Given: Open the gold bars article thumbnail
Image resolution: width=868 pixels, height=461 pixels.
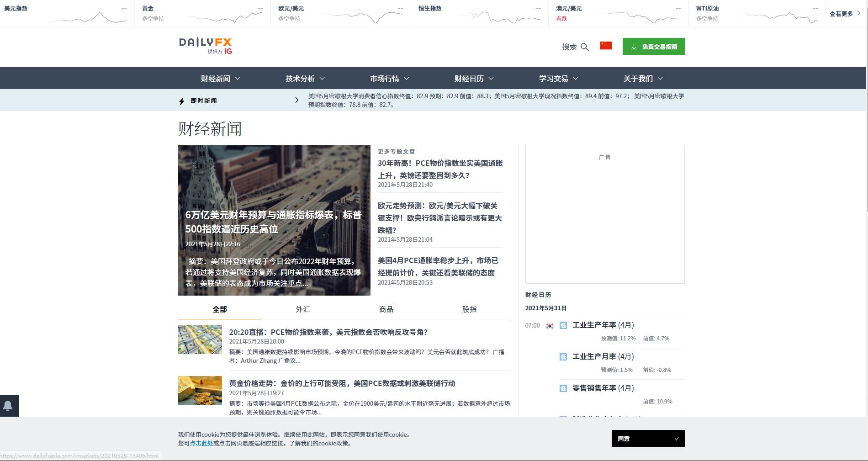Looking at the screenshot, I should (200, 391).
